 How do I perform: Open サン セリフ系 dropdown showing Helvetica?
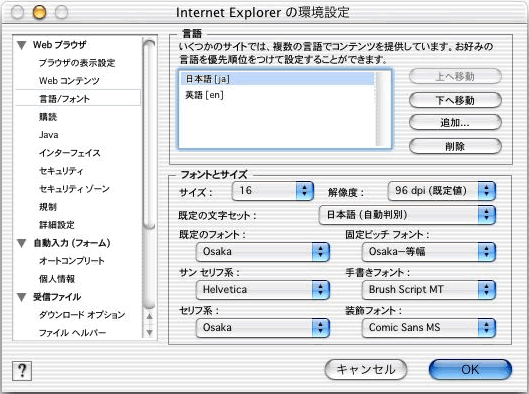262,289
